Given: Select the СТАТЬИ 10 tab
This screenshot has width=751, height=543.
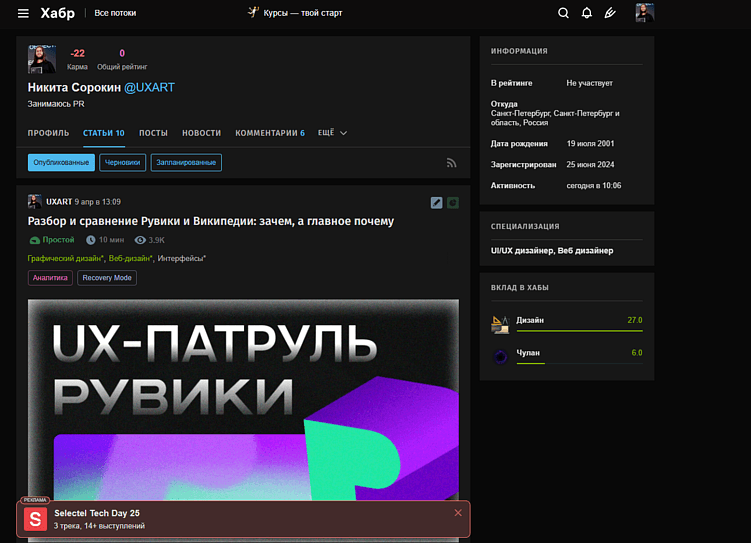Looking at the screenshot, I should click(103, 133).
